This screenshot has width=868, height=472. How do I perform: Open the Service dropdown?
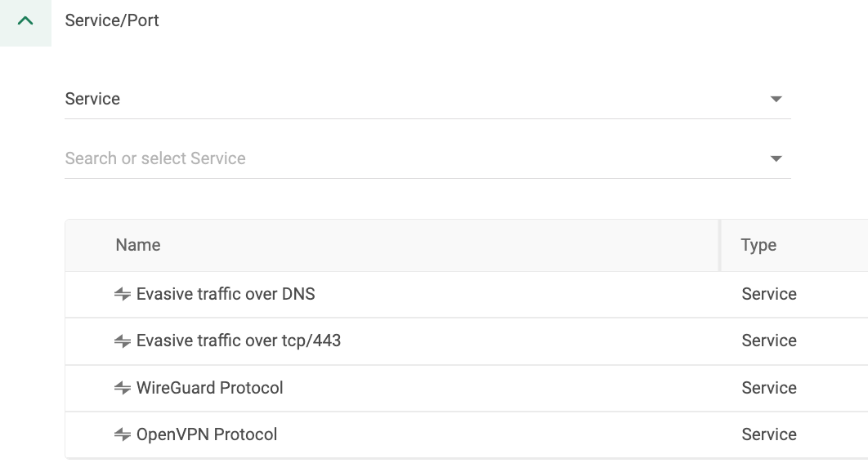[774, 98]
